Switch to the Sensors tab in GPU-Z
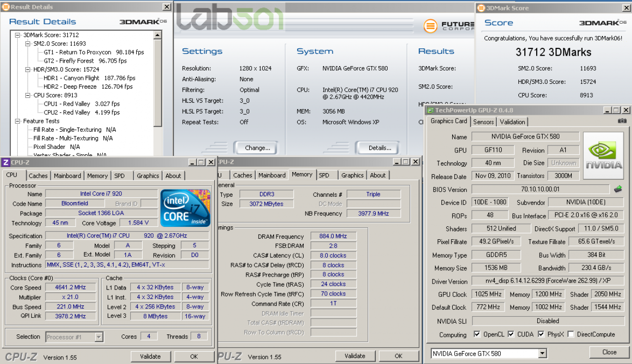The height and width of the screenshot is (364, 632). (483, 122)
